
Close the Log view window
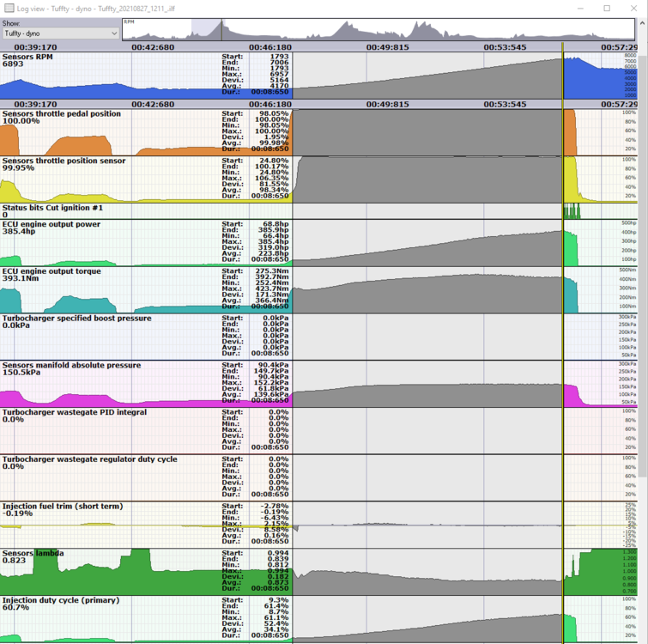[x=633, y=9]
